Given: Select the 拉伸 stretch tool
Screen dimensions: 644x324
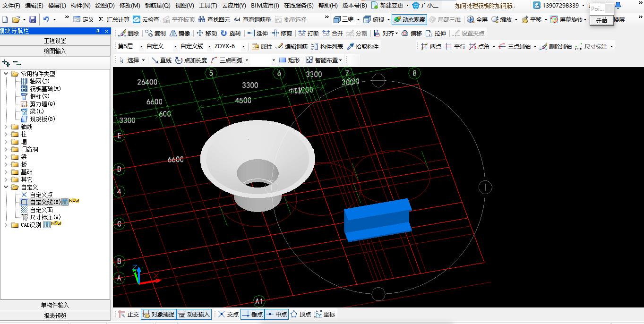Looking at the screenshot, I should point(436,34).
